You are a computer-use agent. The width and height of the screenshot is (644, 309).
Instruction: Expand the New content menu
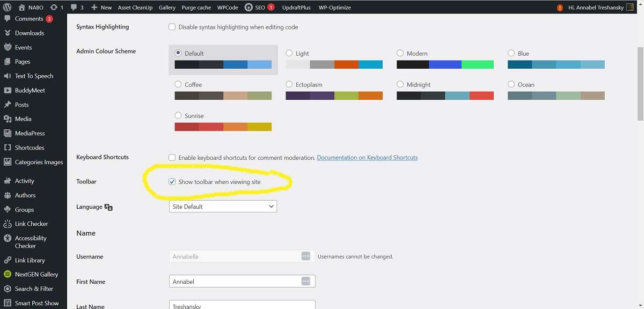click(101, 8)
